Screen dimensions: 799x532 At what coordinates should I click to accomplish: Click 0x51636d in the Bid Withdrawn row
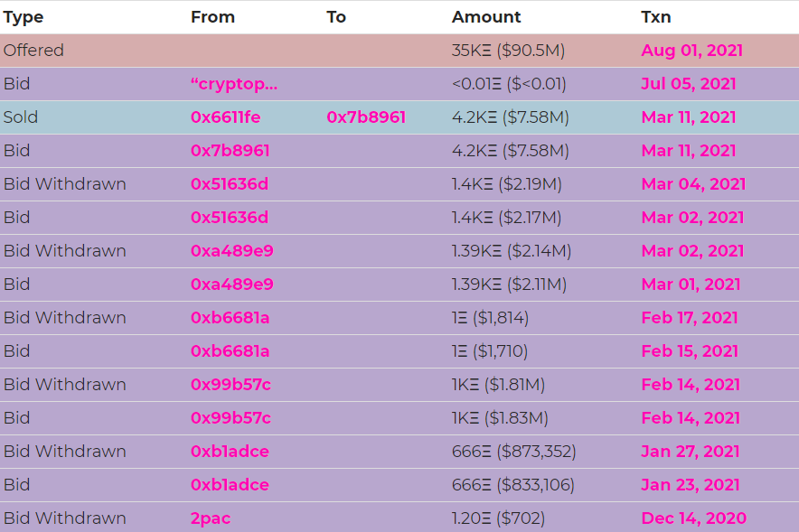pos(230,183)
